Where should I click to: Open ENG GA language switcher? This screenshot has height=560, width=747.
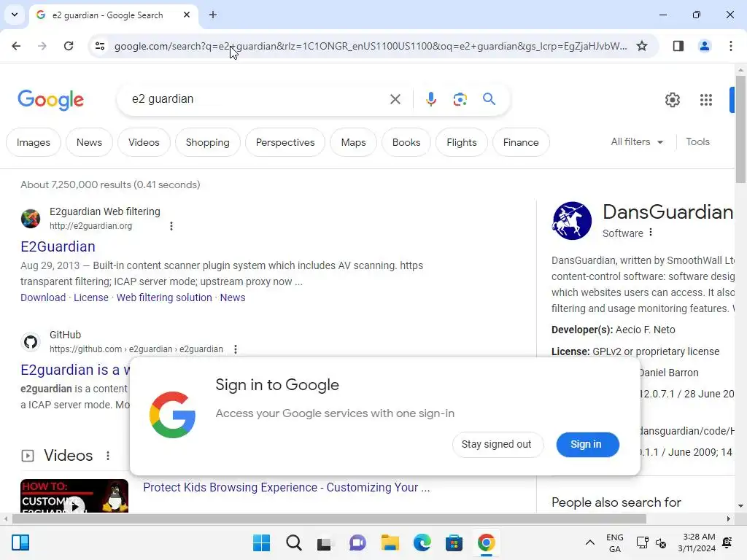pyautogui.click(x=614, y=542)
